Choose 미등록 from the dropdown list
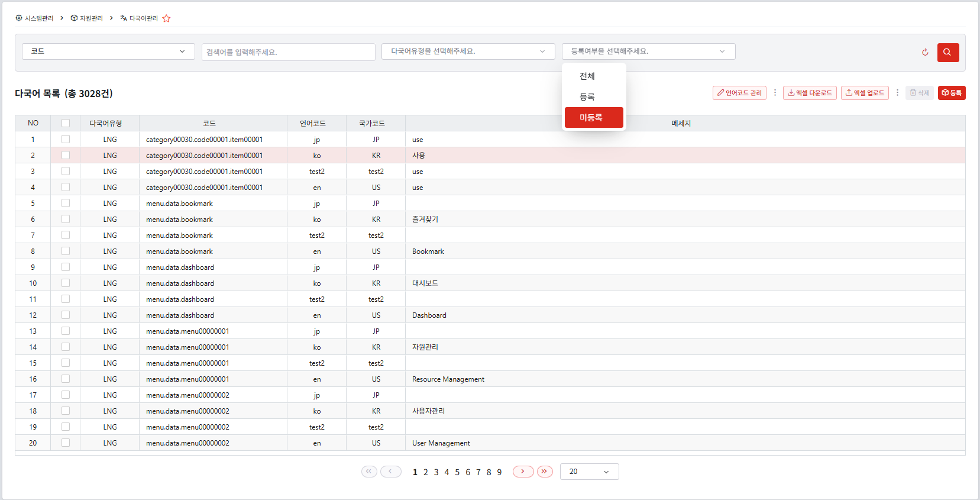Screen dimensions: 980x500 click(594, 117)
